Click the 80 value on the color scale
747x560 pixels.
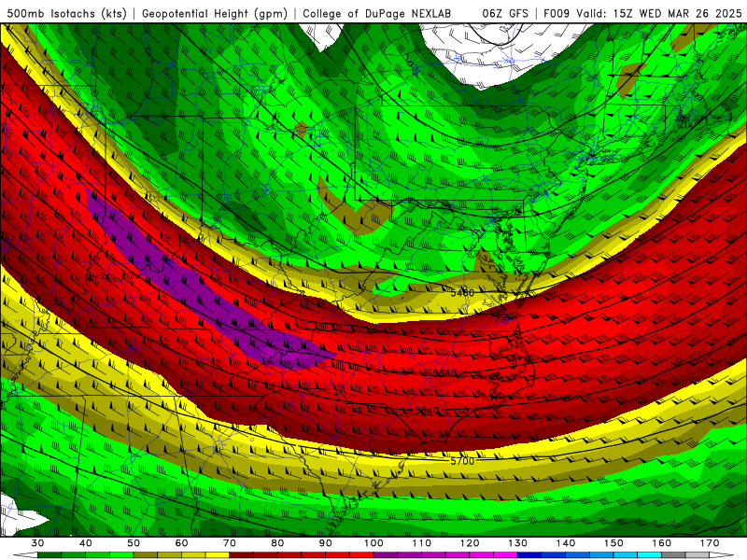tap(277, 543)
